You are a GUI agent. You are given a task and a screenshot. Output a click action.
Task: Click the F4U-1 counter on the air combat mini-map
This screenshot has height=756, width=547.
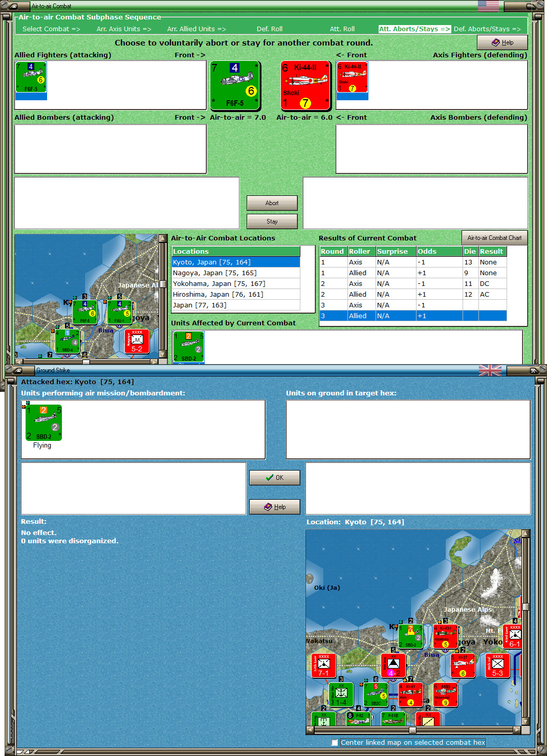(119, 312)
